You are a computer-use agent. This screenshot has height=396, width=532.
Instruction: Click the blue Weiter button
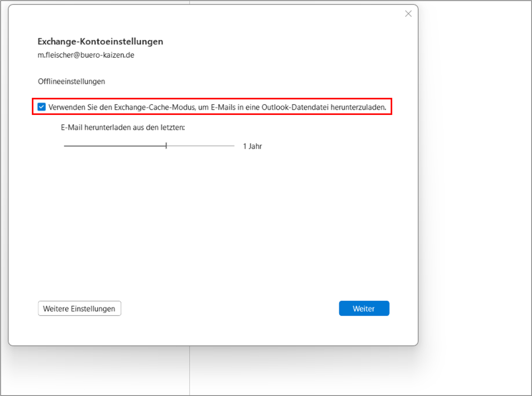tap(364, 308)
